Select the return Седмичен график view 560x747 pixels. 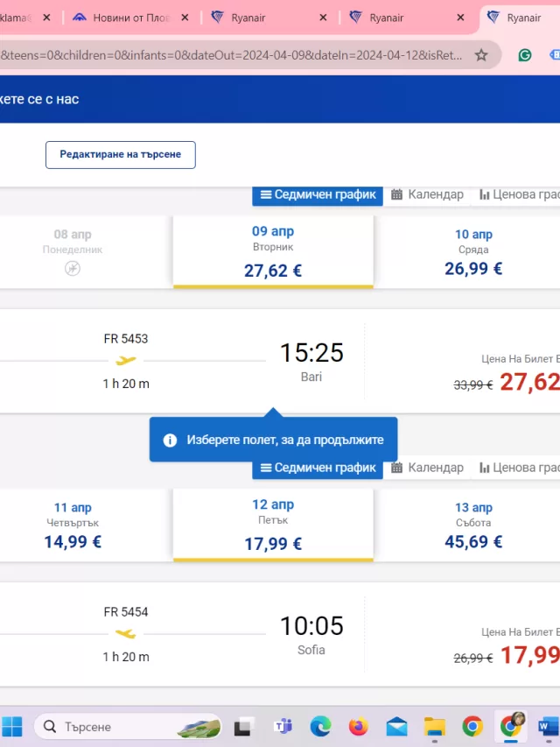click(x=318, y=468)
